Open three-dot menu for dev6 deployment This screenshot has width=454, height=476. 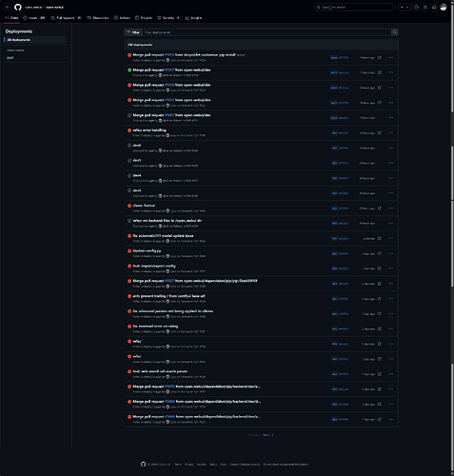tap(391, 148)
